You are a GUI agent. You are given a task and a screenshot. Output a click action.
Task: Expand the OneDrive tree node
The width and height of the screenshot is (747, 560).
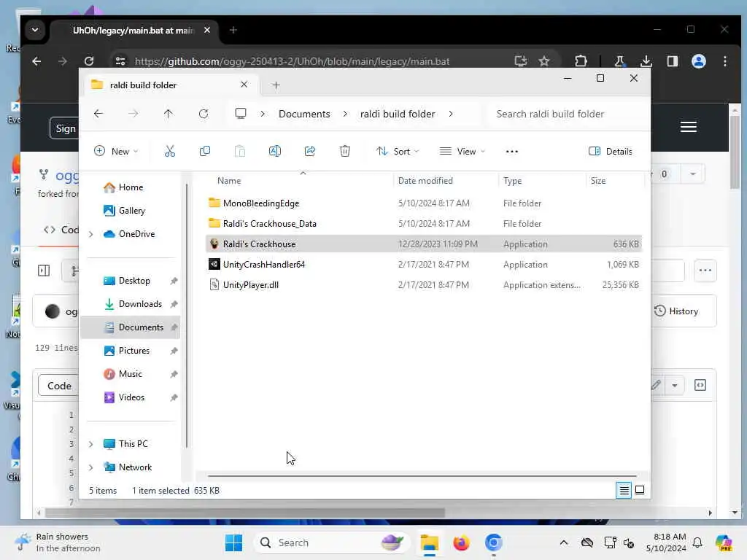click(90, 234)
